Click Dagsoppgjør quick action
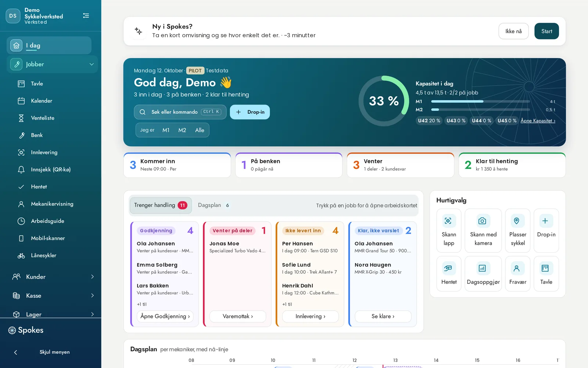This screenshot has width=588, height=368. 483,274
